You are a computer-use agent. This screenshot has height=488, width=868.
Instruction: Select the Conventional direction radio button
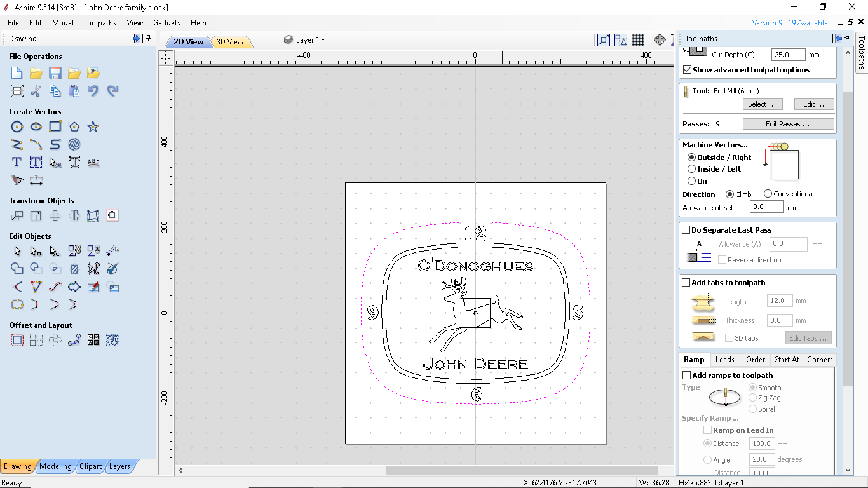pos(768,194)
